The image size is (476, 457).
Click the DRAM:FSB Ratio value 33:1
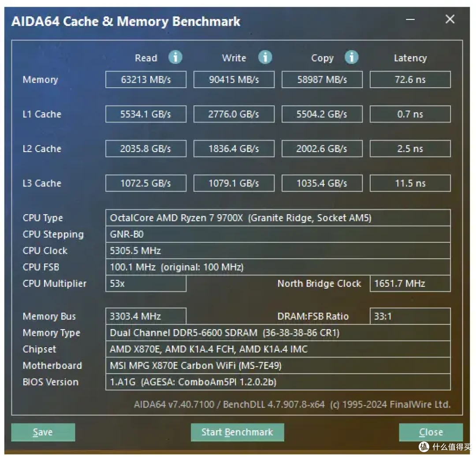[410, 316]
